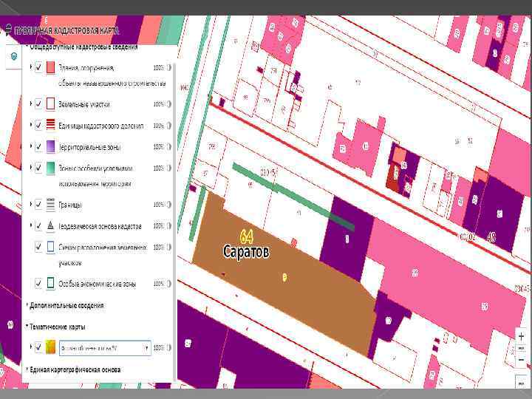Click the yellow-orange thematic map swatch
Viewport: 532px width, 399px height.
click(x=50, y=347)
